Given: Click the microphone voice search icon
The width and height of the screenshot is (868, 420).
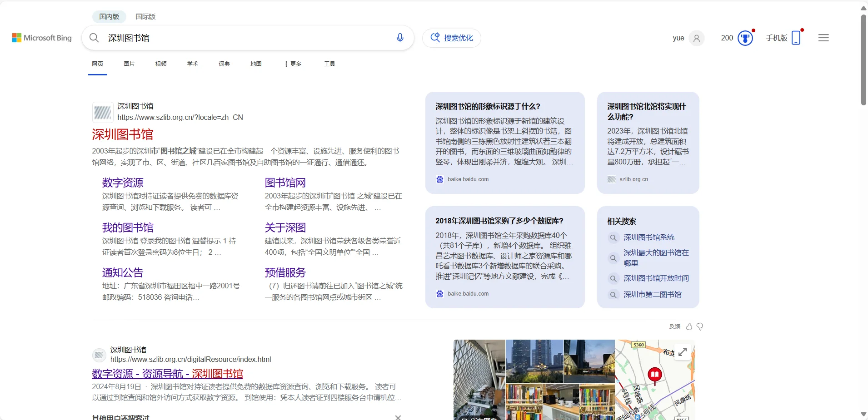Looking at the screenshot, I should click(x=400, y=38).
